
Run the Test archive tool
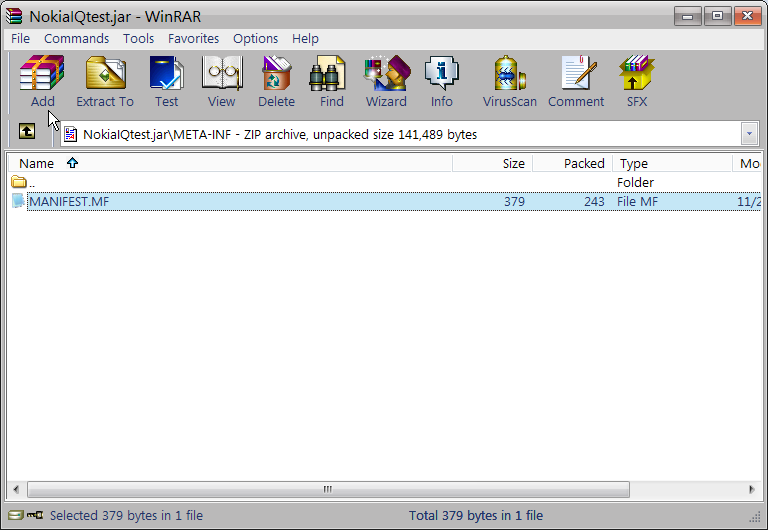pos(167,81)
